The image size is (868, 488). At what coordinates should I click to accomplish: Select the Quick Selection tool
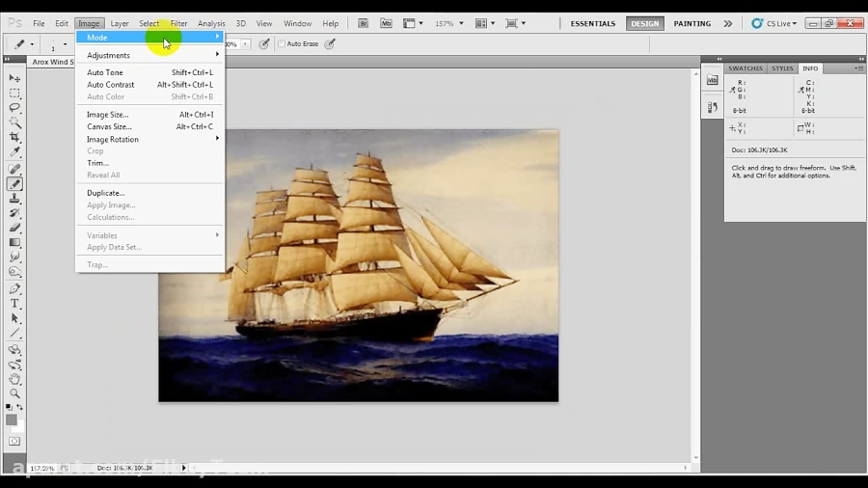pyautogui.click(x=14, y=122)
